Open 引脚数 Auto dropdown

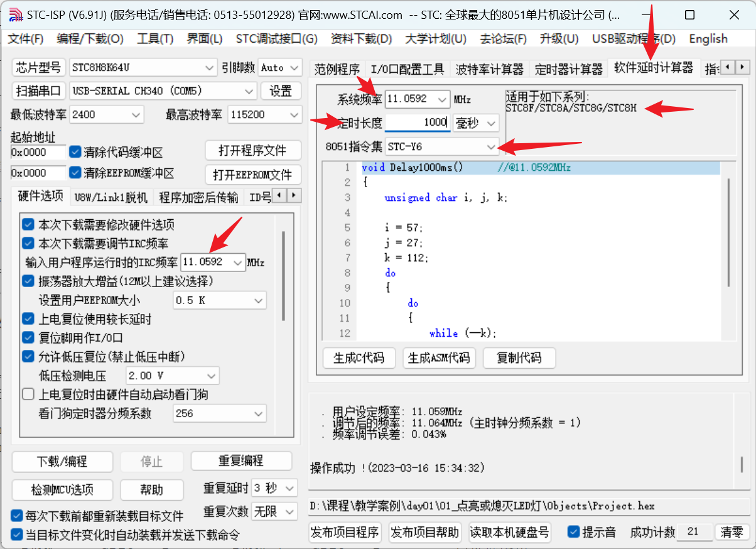(x=280, y=67)
